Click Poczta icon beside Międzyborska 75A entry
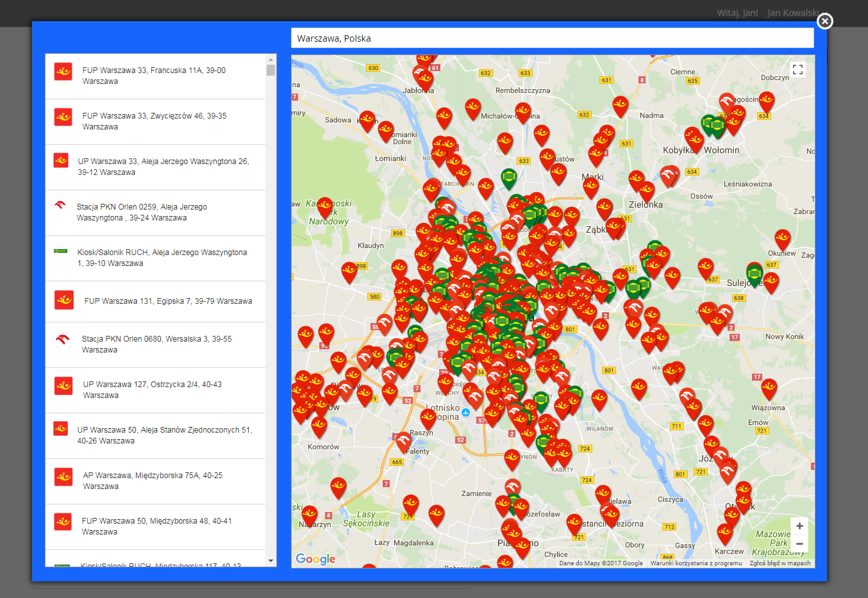The width and height of the screenshot is (868, 598). (63, 476)
